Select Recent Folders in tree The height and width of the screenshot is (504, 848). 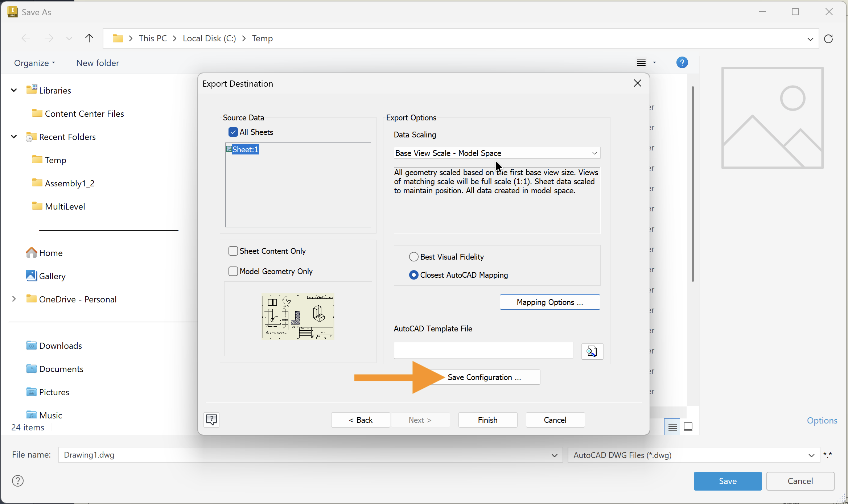[61, 137]
